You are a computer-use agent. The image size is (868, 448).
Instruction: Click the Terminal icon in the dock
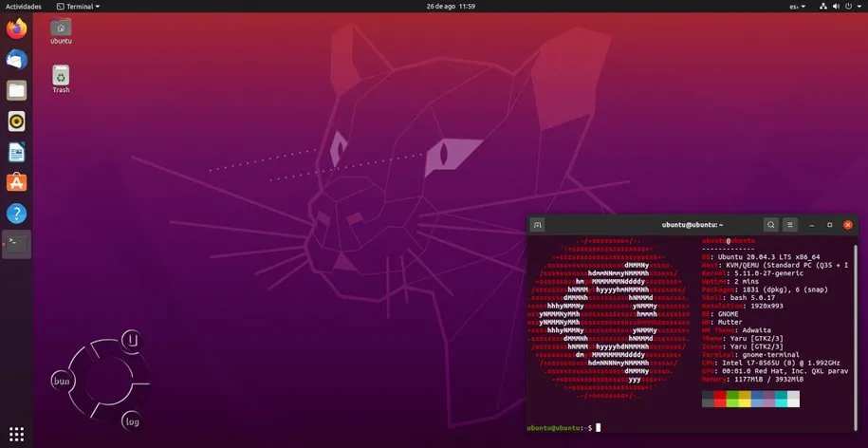pos(16,244)
